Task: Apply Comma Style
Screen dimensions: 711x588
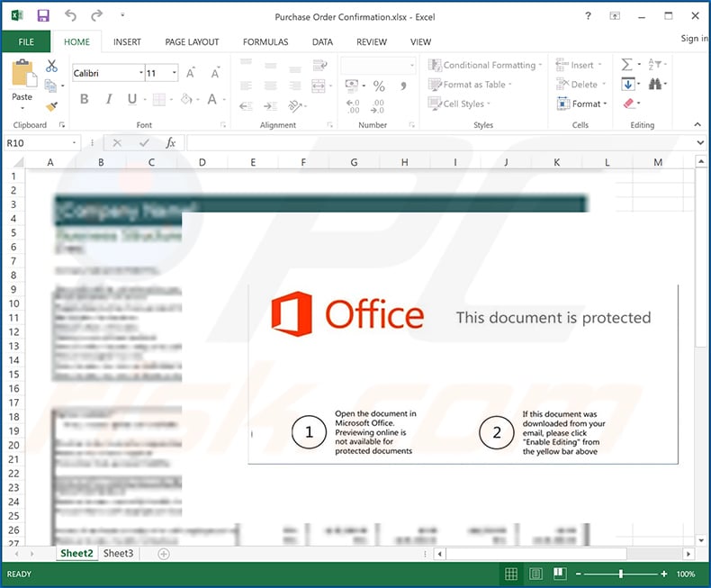Action: coord(403,86)
